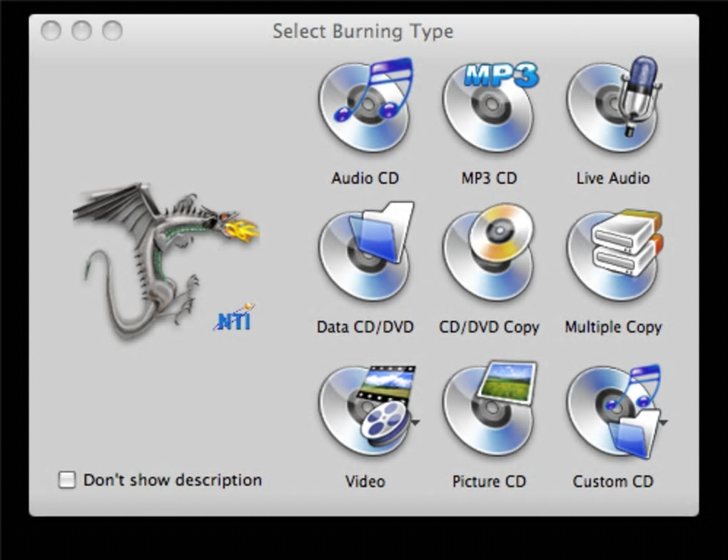Open the Live Audio microphone icon
The image size is (728, 560).
[x=614, y=104]
